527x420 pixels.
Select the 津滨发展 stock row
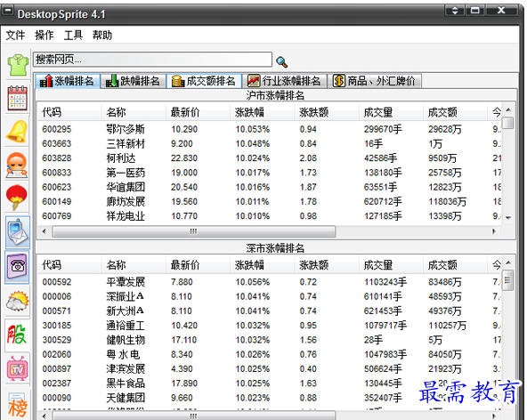pos(269,368)
